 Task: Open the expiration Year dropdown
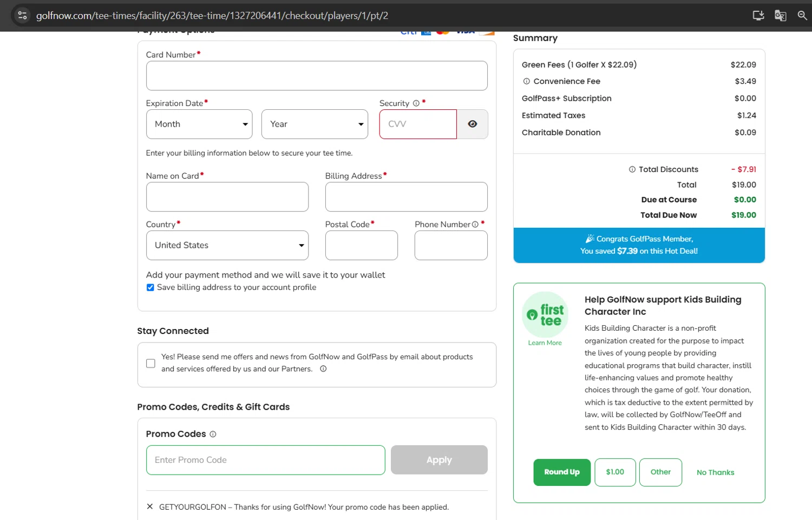pos(315,124)
